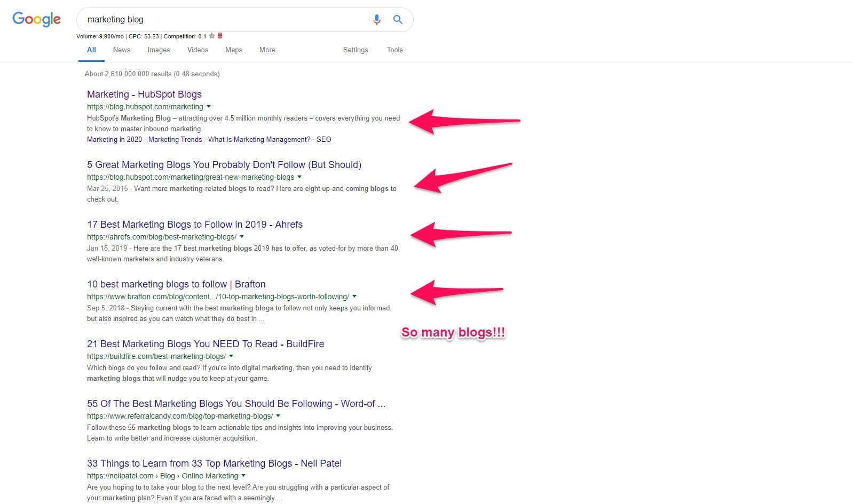This screenshot has height=504, width=853.
Task: Open '55 Of The Best Marketing Blogs You Should Be Following'
Action: 236,404
